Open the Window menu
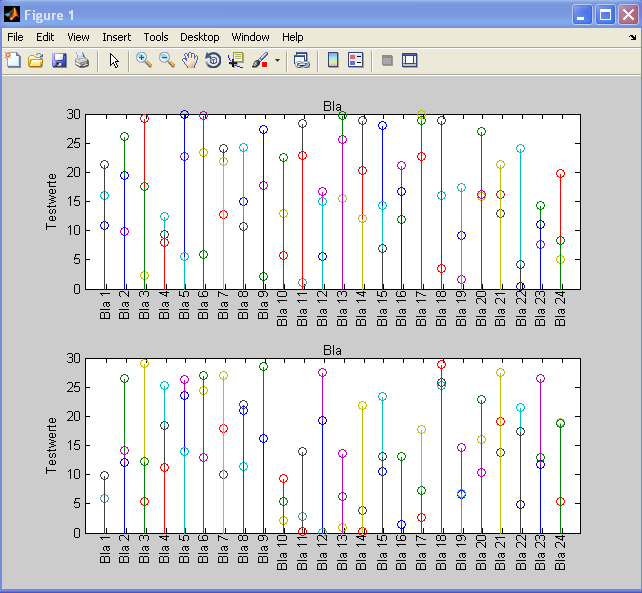The height and width of the screenshot is (593, 642). click(250, 37)
